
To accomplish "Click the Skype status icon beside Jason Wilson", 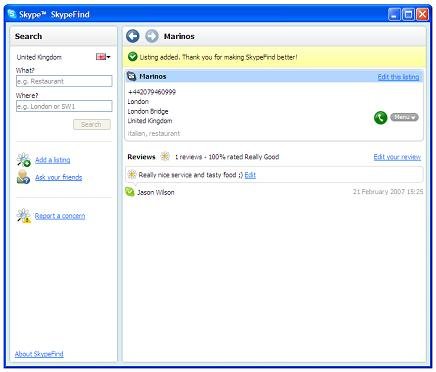I will coord(130,192).
